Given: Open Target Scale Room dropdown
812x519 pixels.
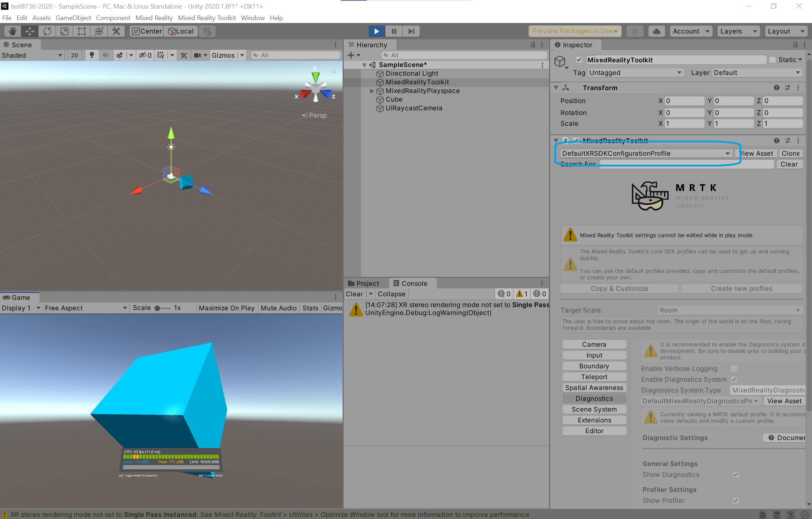Looking at the screenshot, I should pos(730,310).
